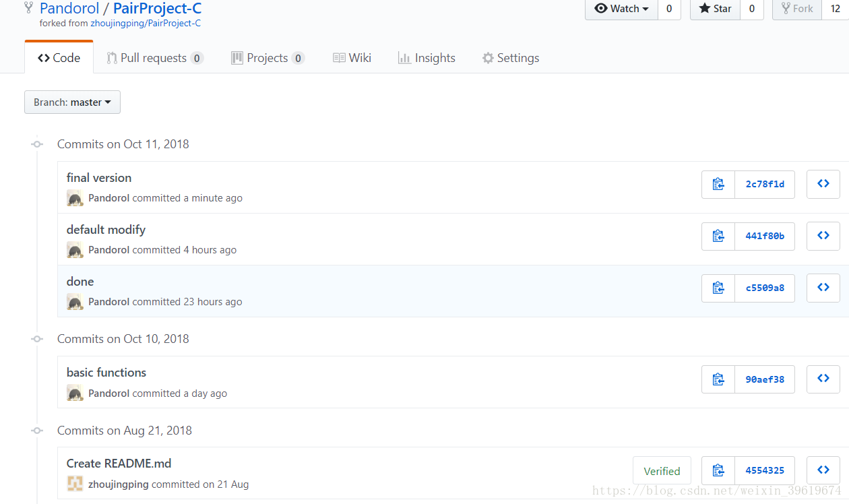The height and width of the screenshot is (504, 849).
Task: Open commit hash 4554325
Action: tap(765, 470)
